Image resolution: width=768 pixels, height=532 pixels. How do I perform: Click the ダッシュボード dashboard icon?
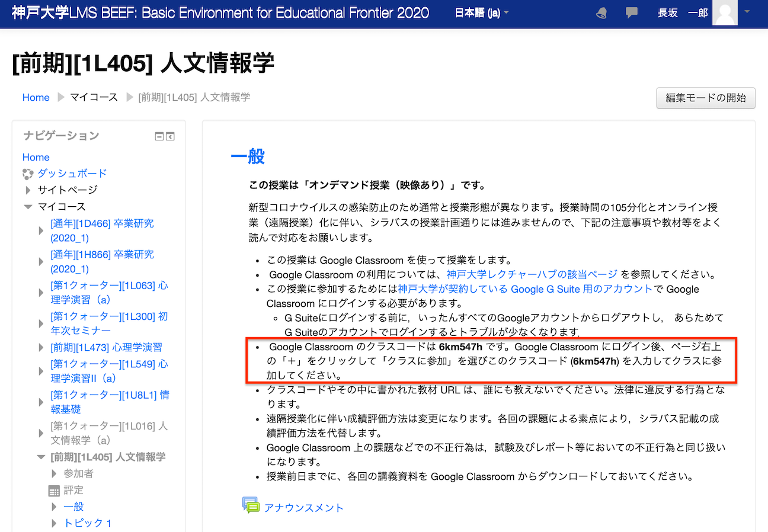(x=28, y=174)
